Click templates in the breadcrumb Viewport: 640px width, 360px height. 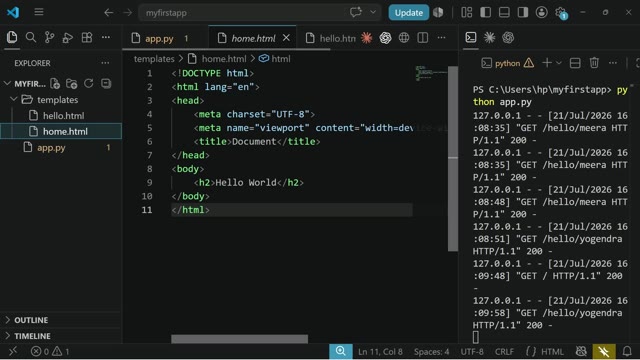pos(154,59)
